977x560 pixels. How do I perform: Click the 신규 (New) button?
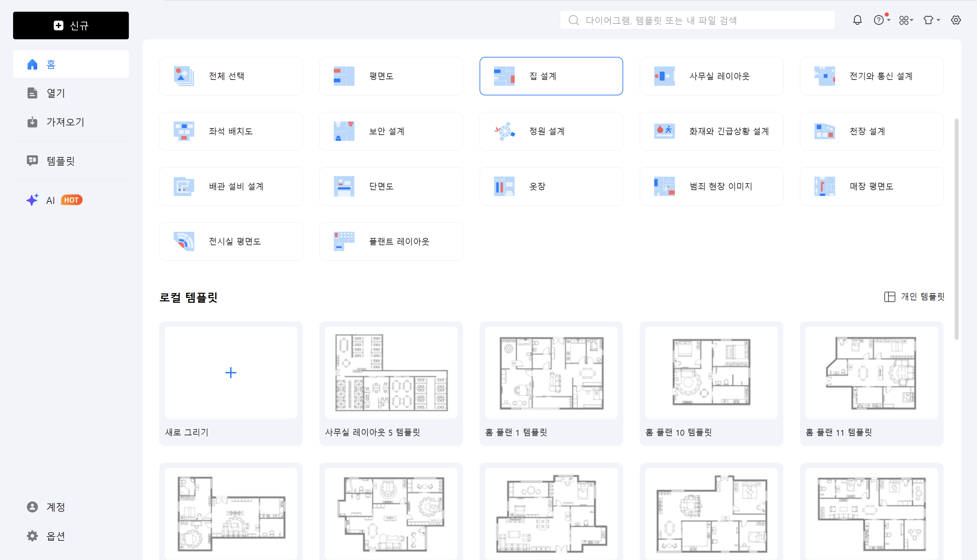[71, 25]
